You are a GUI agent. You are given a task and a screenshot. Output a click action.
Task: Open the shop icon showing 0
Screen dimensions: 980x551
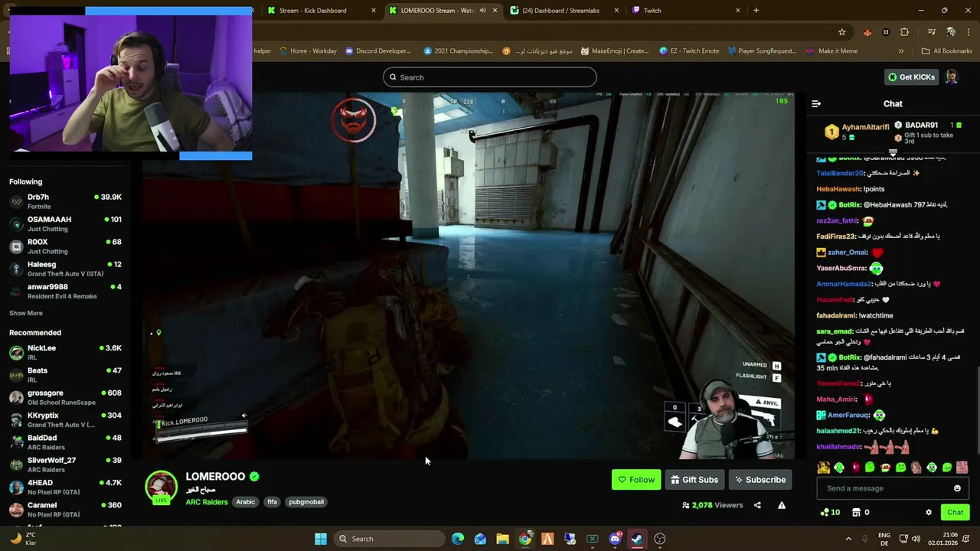(861, 513)
